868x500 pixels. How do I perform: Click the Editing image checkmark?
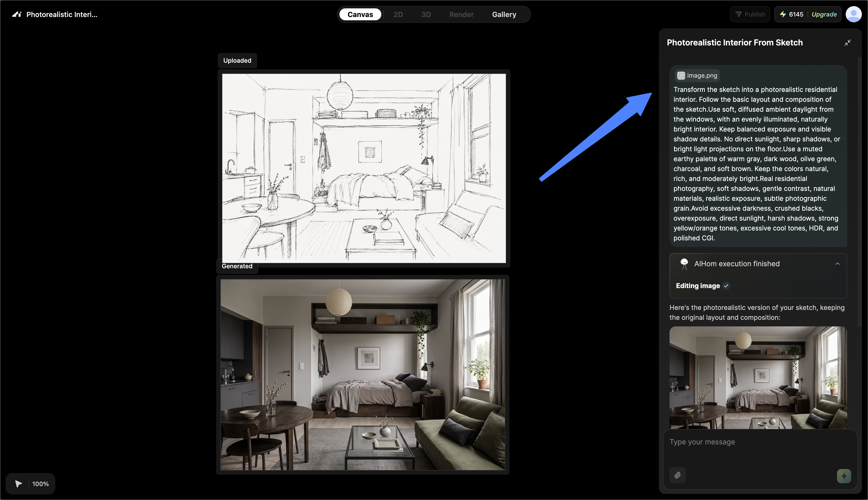pos(726,286)
